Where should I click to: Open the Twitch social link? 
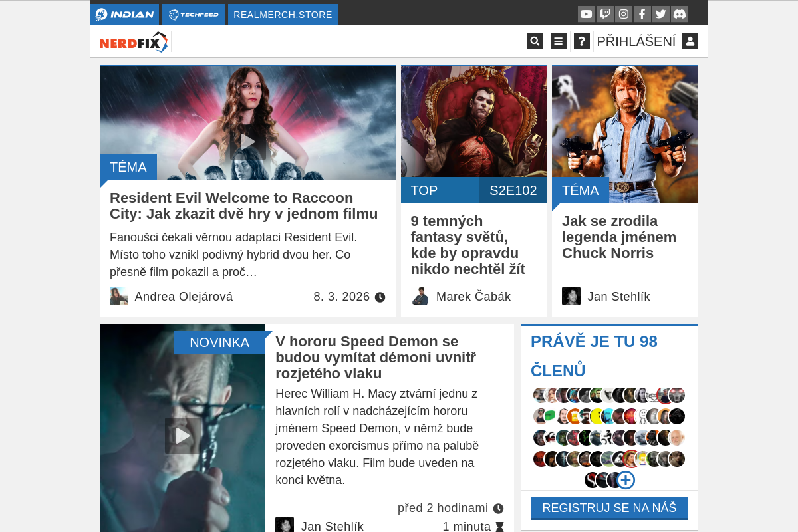[604, 14]
